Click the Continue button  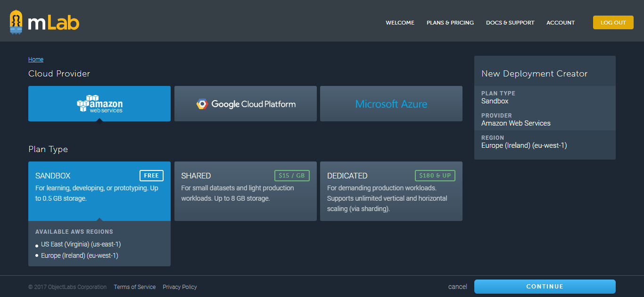[545, 287]
